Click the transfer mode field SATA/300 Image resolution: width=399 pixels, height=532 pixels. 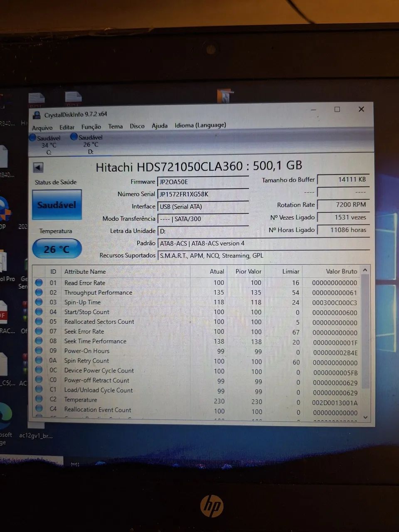(203, 219)
